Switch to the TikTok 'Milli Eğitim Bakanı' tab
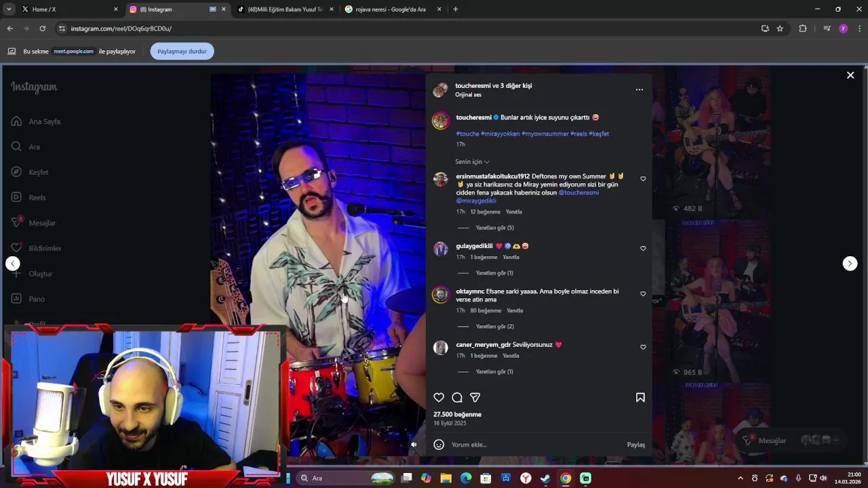This screenshot has width=868, height=488. coord(285,9)
